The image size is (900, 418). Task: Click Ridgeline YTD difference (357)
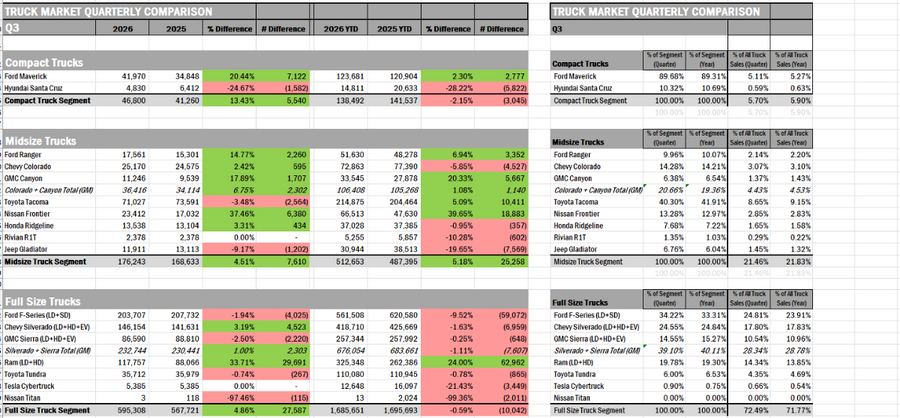[501, 226]
